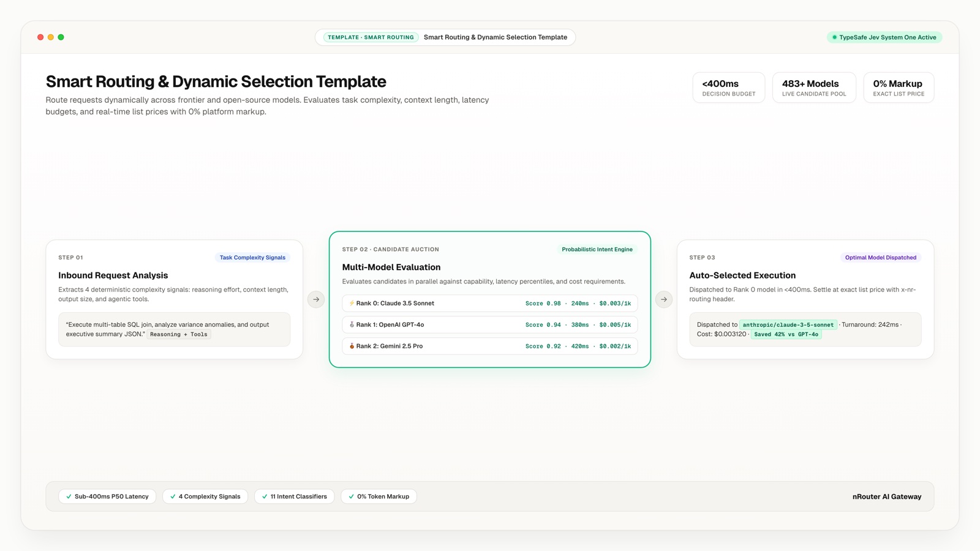Click the nRouter AI Gateway label
980x551 pixels.
click(887, 497)
